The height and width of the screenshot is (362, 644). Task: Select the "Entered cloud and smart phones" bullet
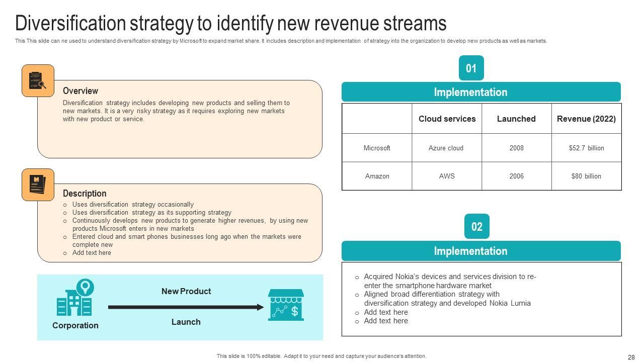coord(187,240)
